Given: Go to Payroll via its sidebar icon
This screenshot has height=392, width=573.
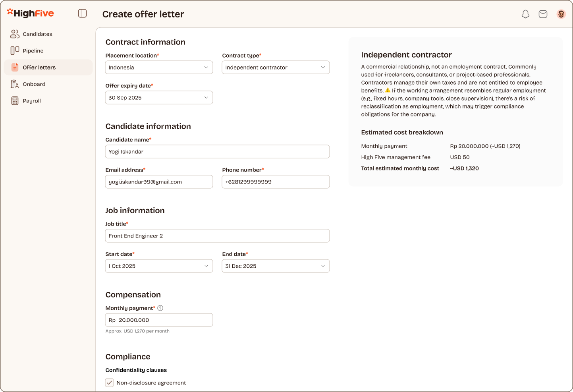Looking at the screenshot, I should pos(14,100).
